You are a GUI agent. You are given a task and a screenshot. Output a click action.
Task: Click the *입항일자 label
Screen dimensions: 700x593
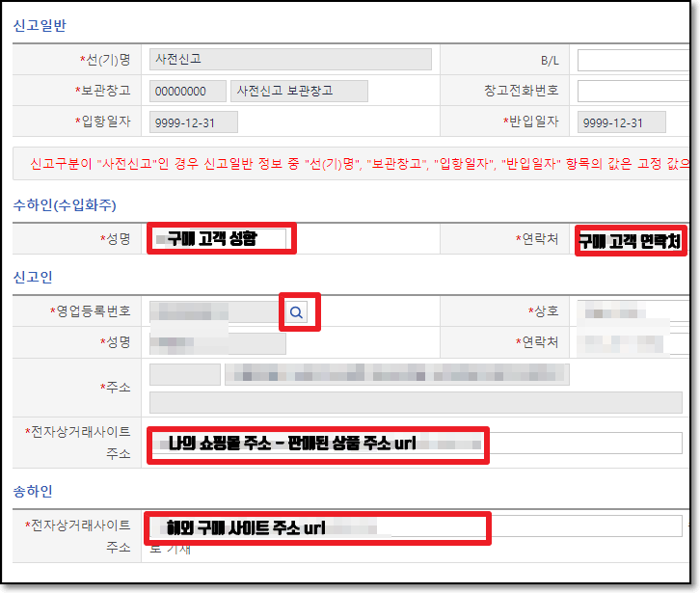point(102,121)
